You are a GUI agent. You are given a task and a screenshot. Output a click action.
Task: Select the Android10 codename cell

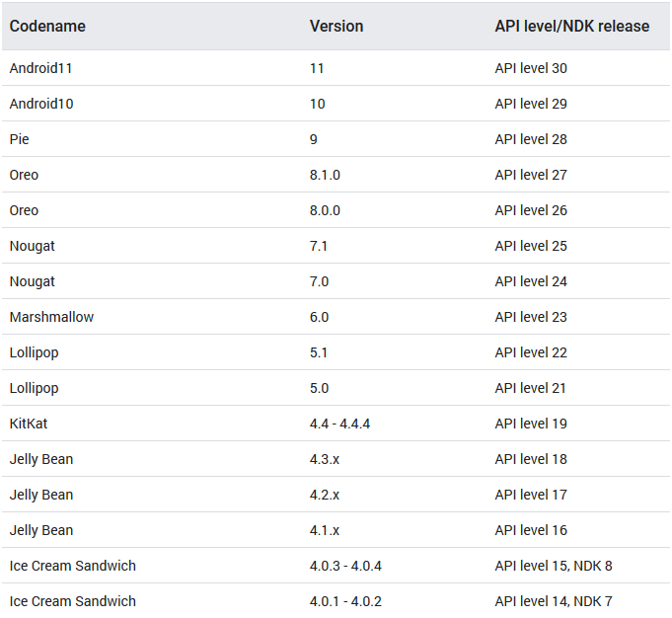tap(41, 104)
